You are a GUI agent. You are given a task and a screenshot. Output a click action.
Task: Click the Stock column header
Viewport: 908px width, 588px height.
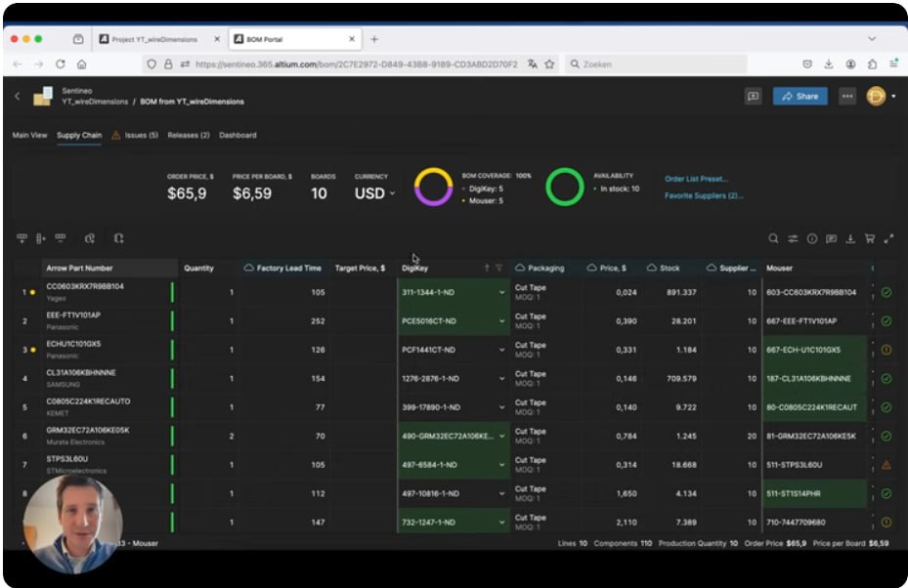point(670,268)
